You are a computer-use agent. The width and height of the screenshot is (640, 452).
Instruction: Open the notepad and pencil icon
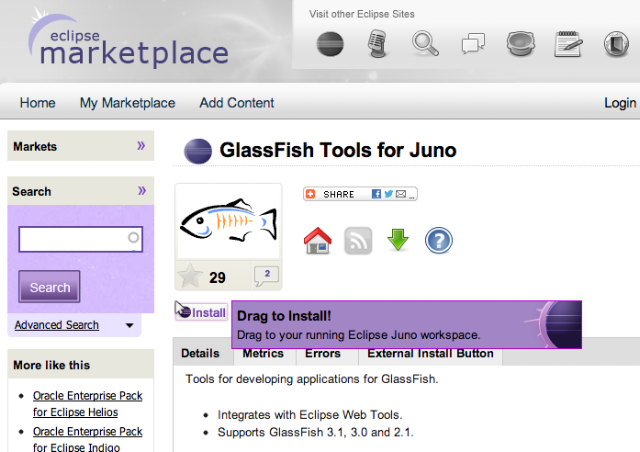[x=568, y=44]
